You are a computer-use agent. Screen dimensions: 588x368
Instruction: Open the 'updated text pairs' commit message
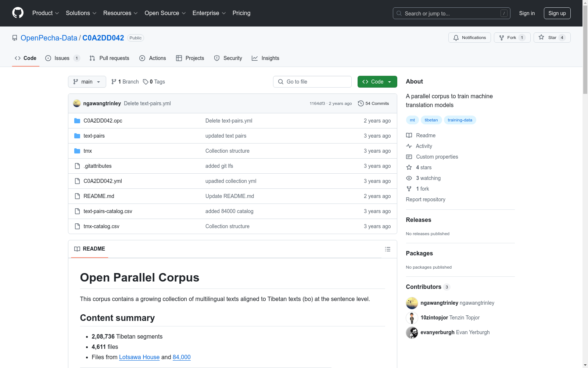226,136
